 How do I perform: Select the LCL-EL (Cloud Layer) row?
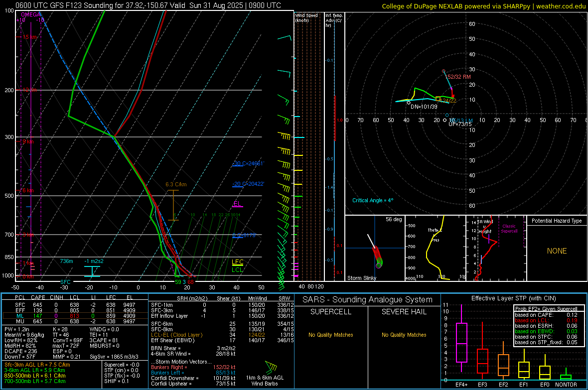[222, 335]
